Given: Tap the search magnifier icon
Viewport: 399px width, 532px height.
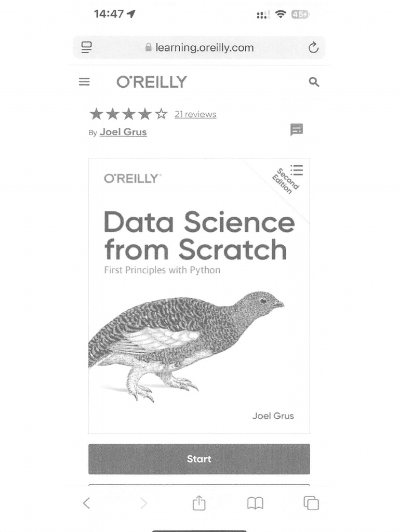Looking at the screenshot, I should [314, 82].
